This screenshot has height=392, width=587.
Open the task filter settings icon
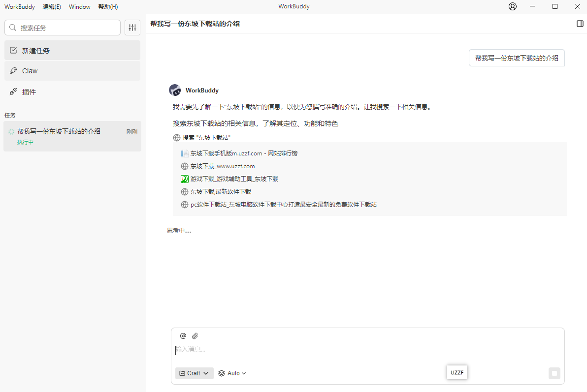[x=132, y=28]
